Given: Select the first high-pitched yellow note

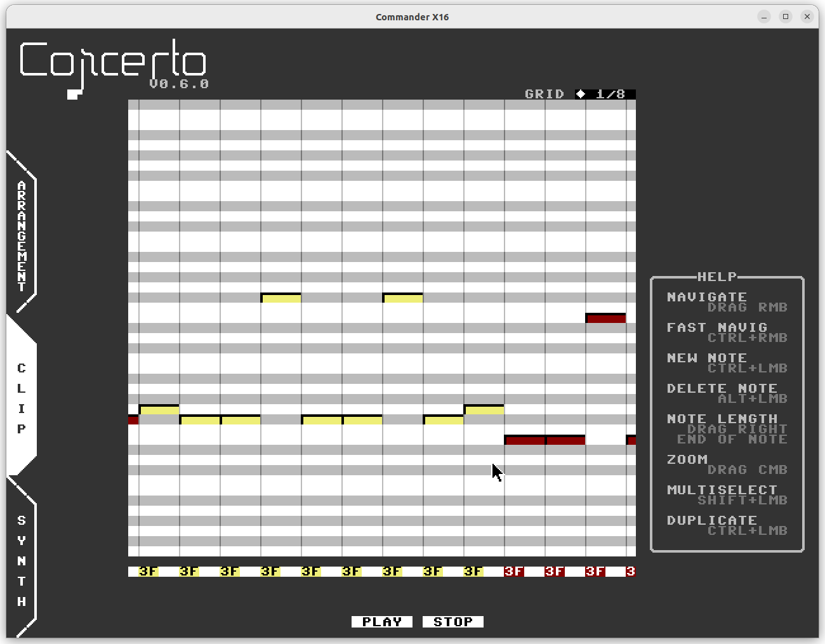Looking at the screenshot, I should click(280, 298).
